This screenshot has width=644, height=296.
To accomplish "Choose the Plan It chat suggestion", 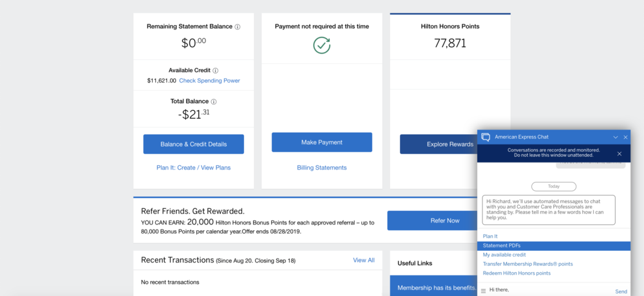I will click(x=490, y=237).
